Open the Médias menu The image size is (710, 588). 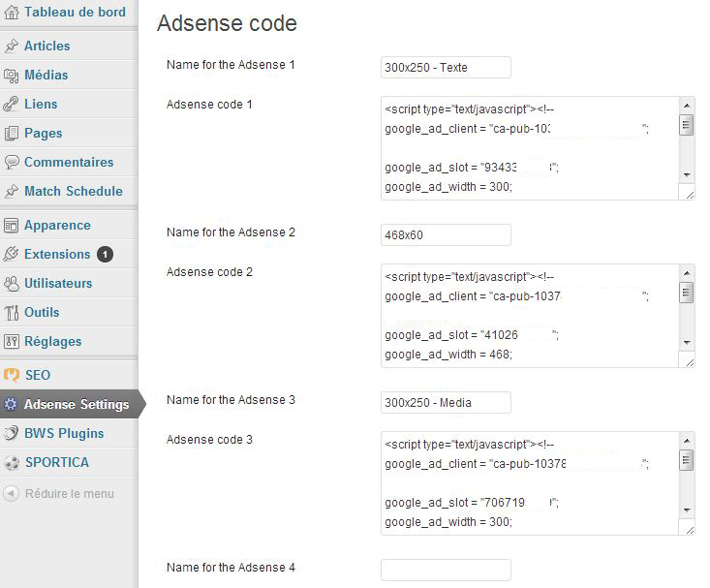pyautogui.click(x=69, y=75)
